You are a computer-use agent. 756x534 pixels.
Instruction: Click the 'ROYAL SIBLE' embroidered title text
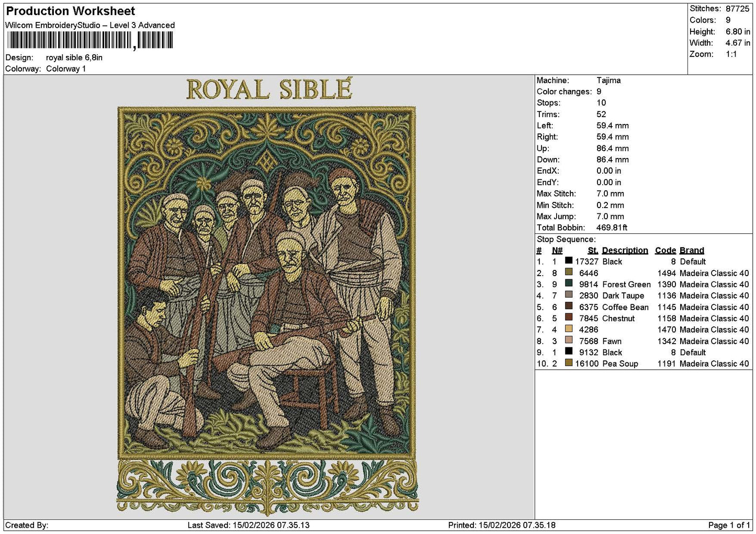click(269, 89)
